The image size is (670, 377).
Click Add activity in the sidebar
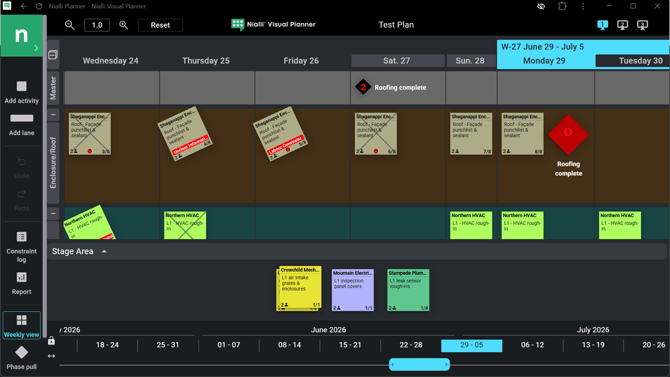21,92
